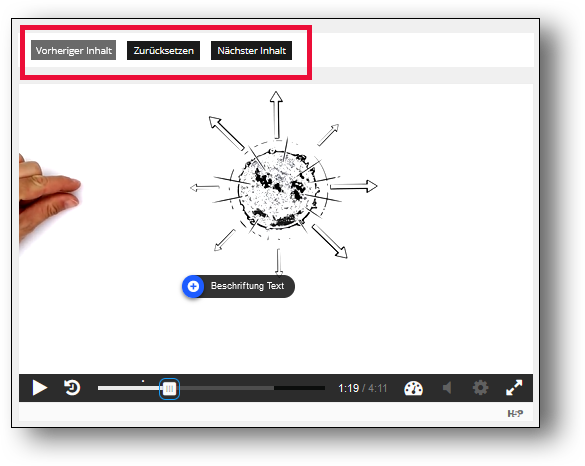Click the H5P logo
This screenshot has height=466, width=585.
515,413
